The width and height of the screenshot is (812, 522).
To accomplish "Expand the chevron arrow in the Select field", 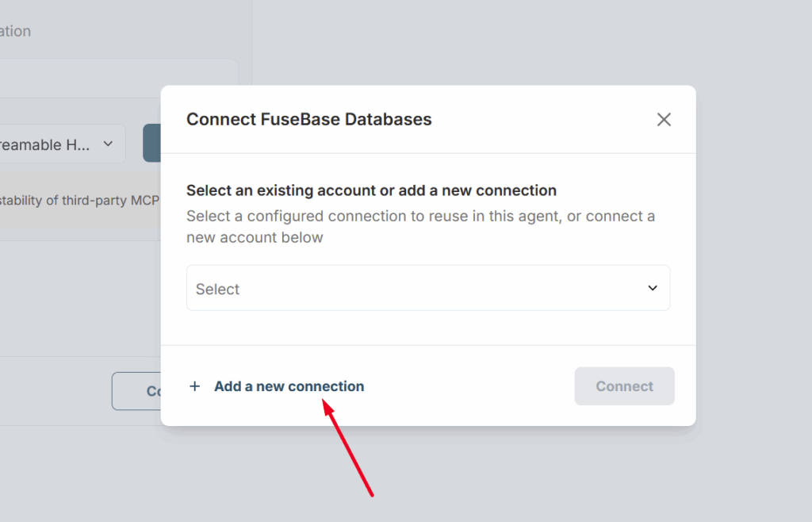I will click(653, 288).
